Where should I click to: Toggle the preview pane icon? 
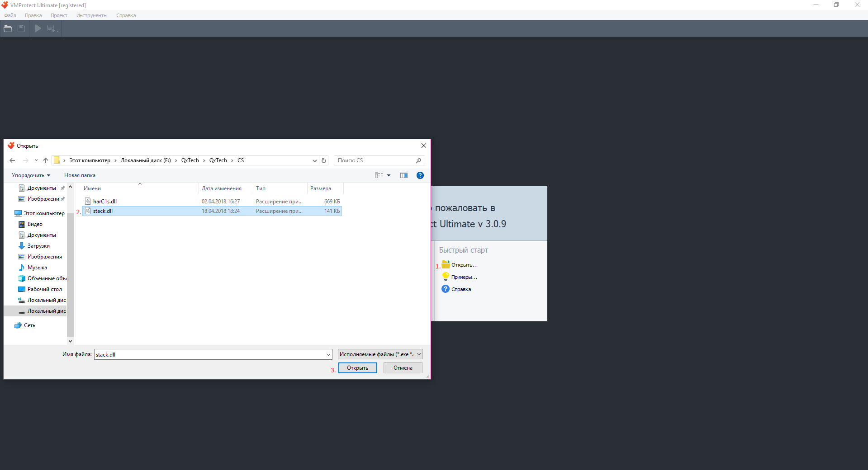(404, 175)
